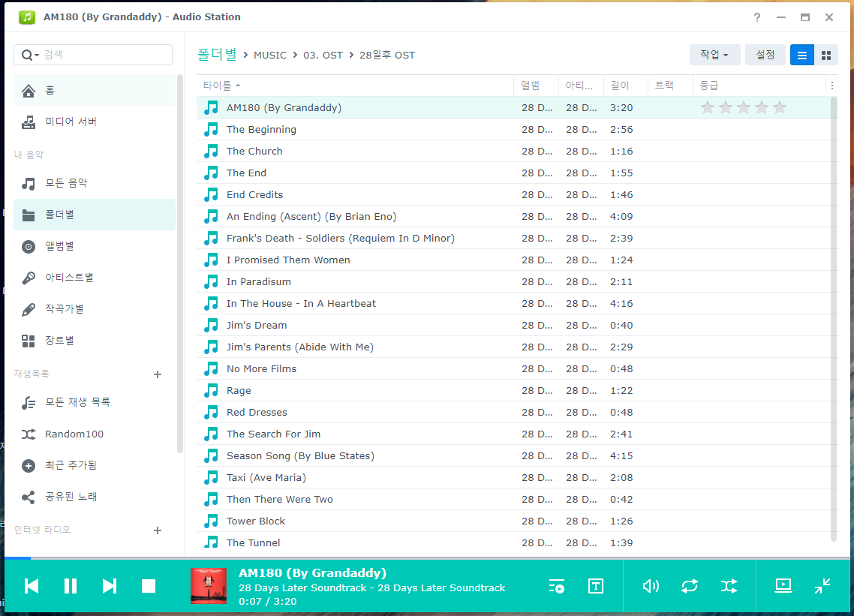Select the track End Credits
854x616 pixels.
pyautogui.click(x=513, y=195)
